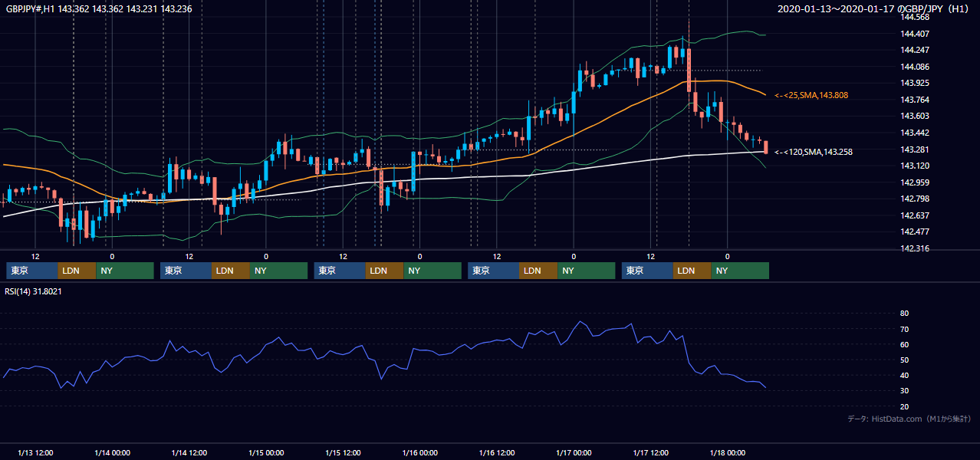The width and height of the screenshot is (980, 460).
Task: Click RSI scale value 50
Action: coord(905,360)
